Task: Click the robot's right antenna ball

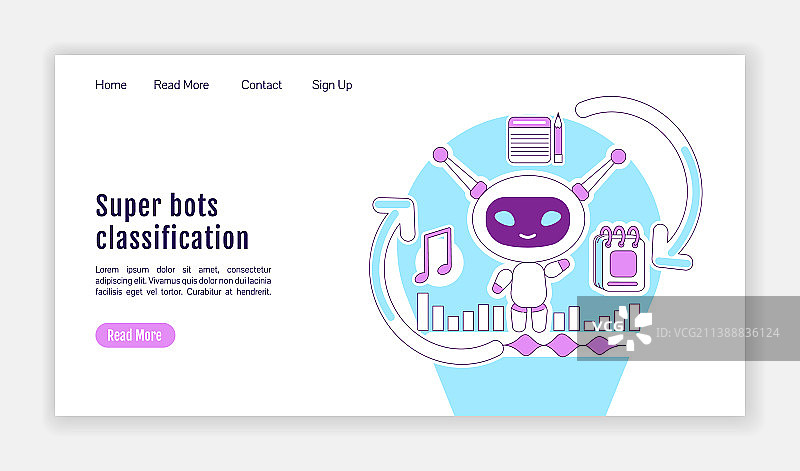Action: [x=617, y=156]
